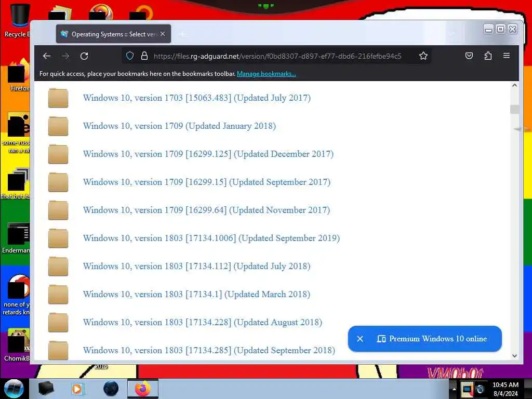Open Windows 10 version 1703 [15063.483] link

[197, 98]
